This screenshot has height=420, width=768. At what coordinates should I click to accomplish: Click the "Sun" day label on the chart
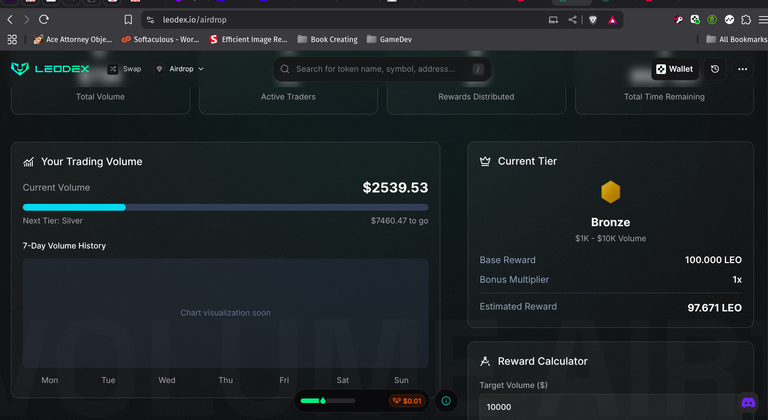coord(401,380)
